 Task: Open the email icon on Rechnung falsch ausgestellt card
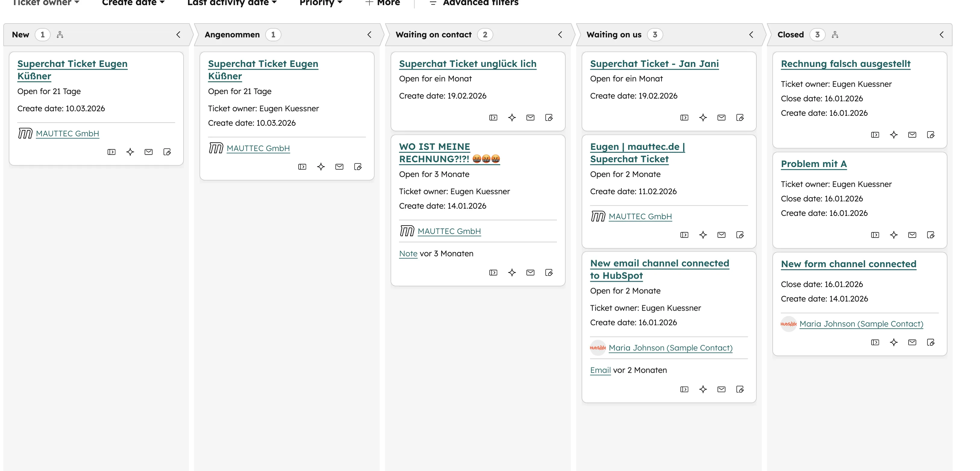(912, 134)
